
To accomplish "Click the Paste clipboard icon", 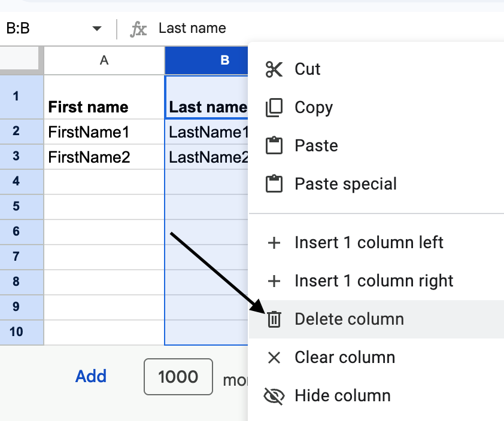I will pyautogui.click(x=274, y=146).
